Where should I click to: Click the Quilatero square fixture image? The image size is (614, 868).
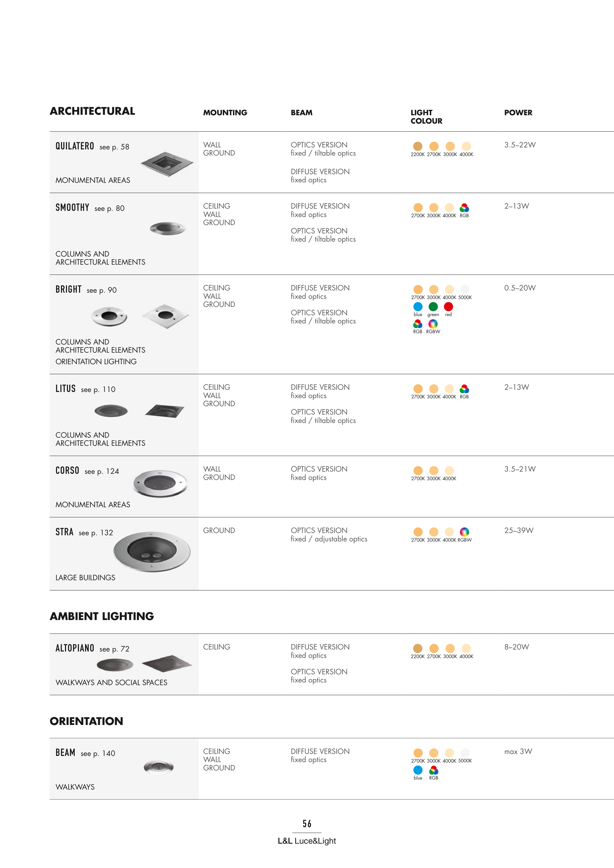pyautogui.click(x=167, y=164)
